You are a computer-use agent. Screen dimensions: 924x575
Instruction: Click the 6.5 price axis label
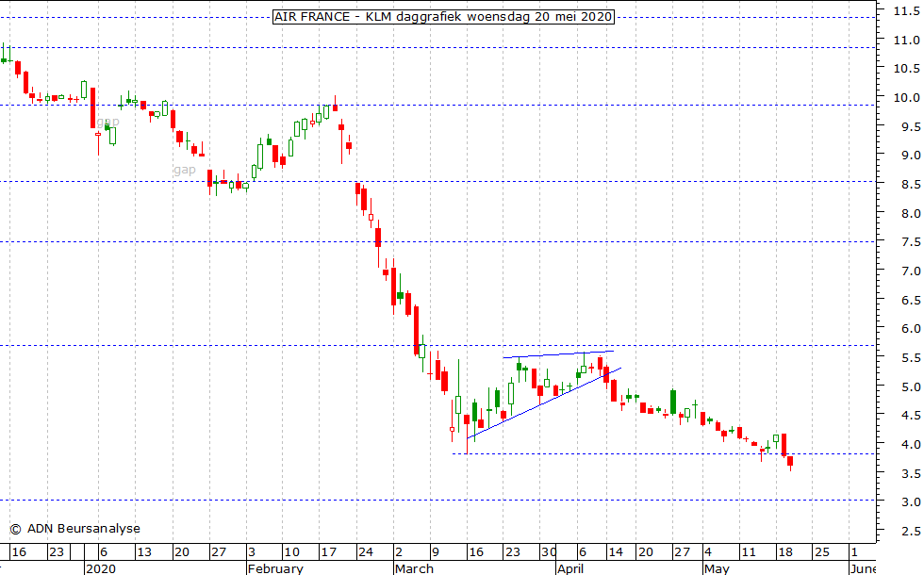tap(911, 300)
